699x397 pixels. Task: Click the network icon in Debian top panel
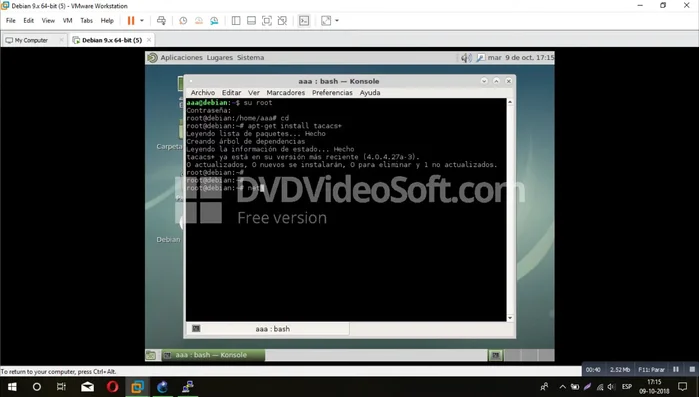480,58
